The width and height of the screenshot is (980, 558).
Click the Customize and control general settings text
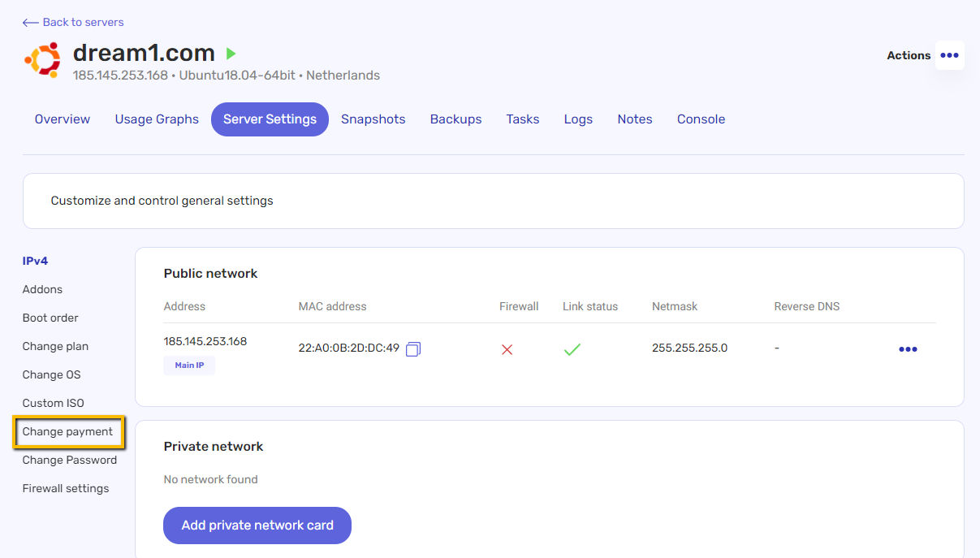point(162,201)
